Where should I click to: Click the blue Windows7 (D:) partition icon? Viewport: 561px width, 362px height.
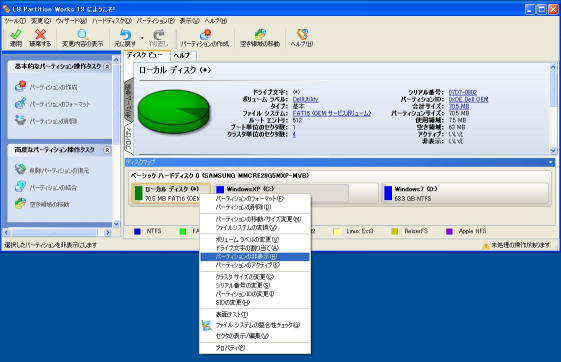pyautogui.click(x=388, y=194)
